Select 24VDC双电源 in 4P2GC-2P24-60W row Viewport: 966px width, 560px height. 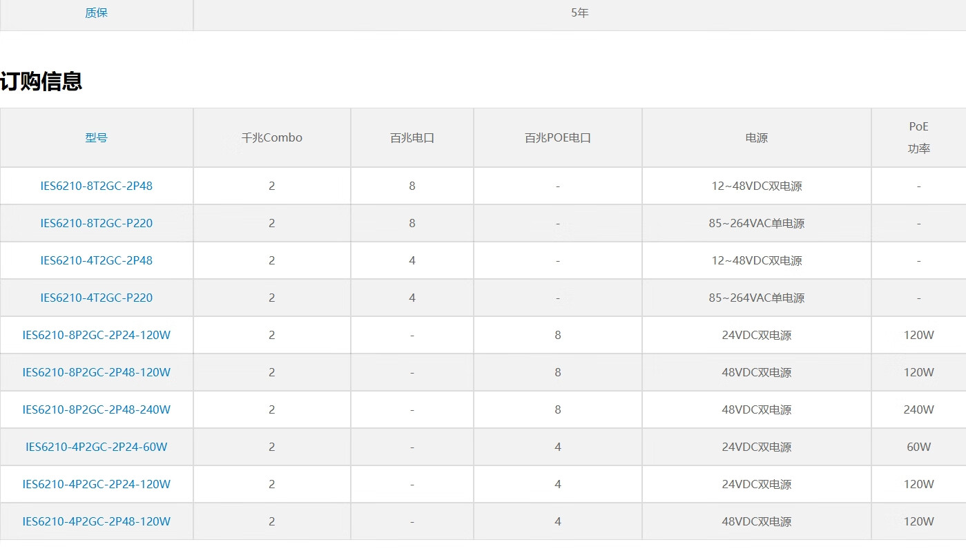click(x=757, y=447)
